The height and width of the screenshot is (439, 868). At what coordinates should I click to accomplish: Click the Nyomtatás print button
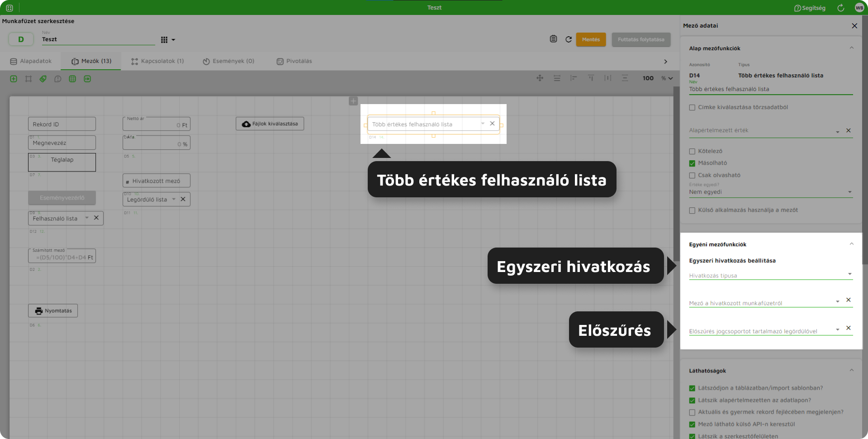pos(53,310)
